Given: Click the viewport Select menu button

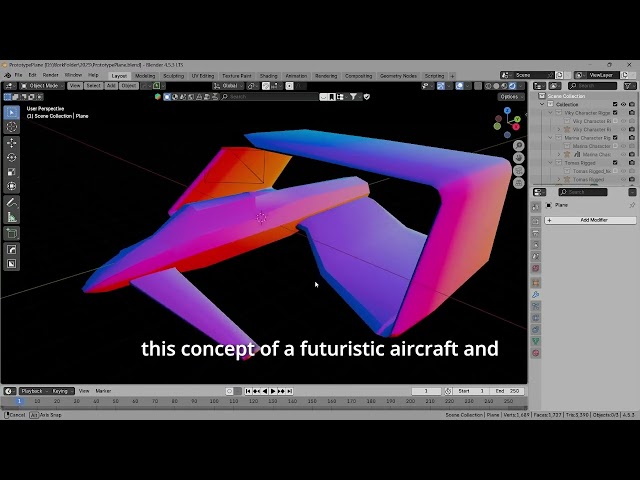Looking at the screenshot, I should pyautogui.click(x=93, y=86).
